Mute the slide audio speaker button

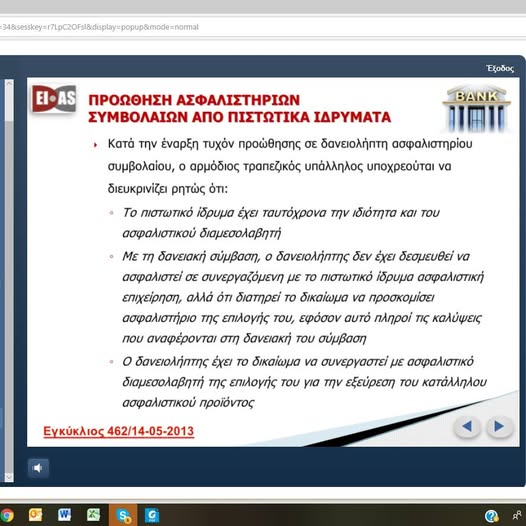(x=38, y=468)
